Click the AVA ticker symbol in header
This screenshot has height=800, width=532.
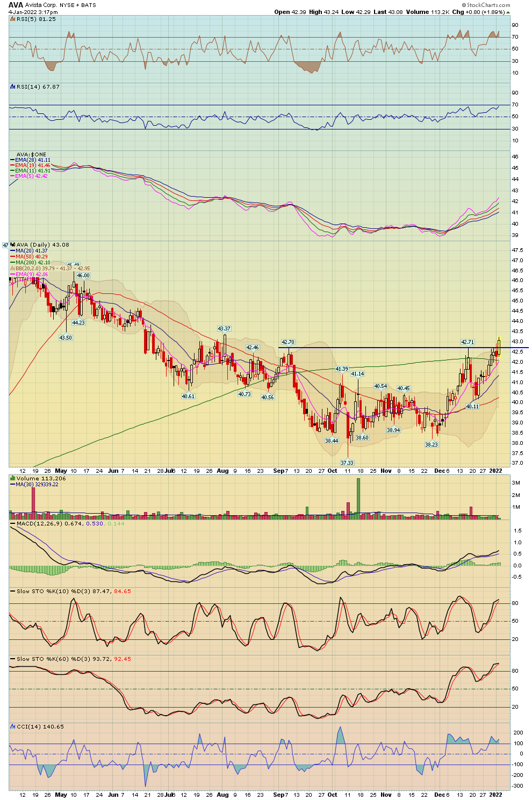point(16,5)
